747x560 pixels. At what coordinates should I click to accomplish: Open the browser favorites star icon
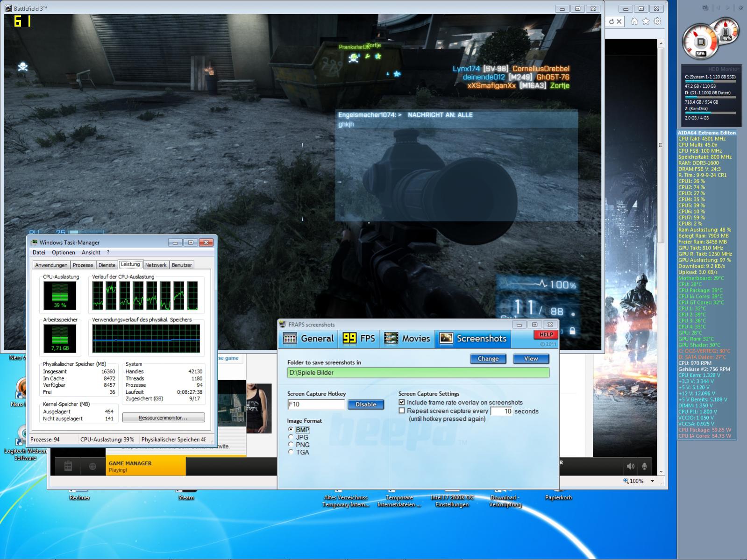646,21
